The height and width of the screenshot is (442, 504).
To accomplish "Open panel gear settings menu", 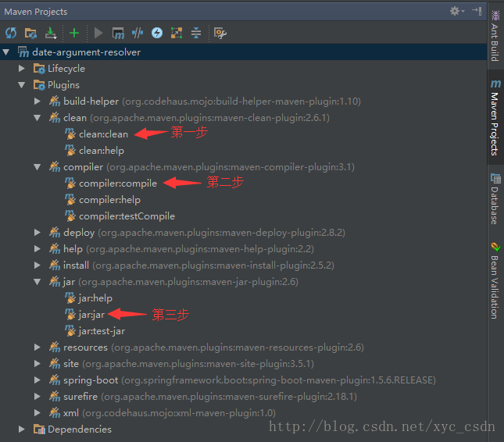I will (457, 11).
